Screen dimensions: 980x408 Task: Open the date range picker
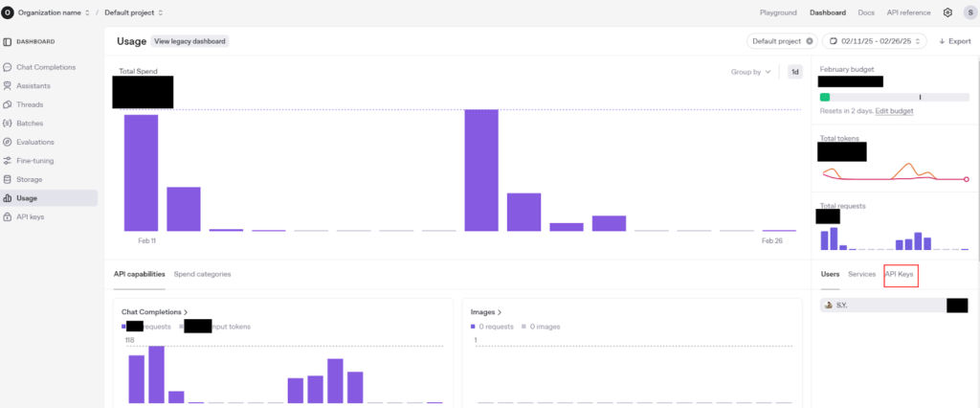875,41
